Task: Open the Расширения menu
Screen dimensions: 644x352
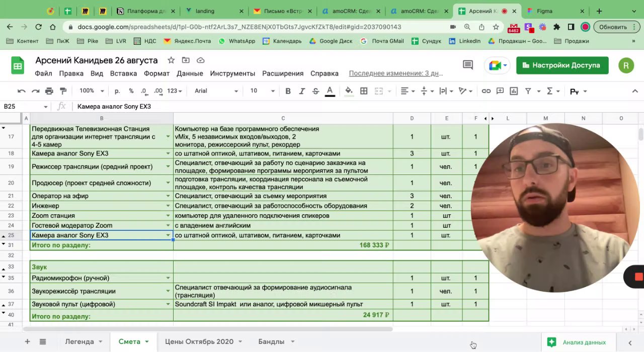Action: tap(283, 73)
